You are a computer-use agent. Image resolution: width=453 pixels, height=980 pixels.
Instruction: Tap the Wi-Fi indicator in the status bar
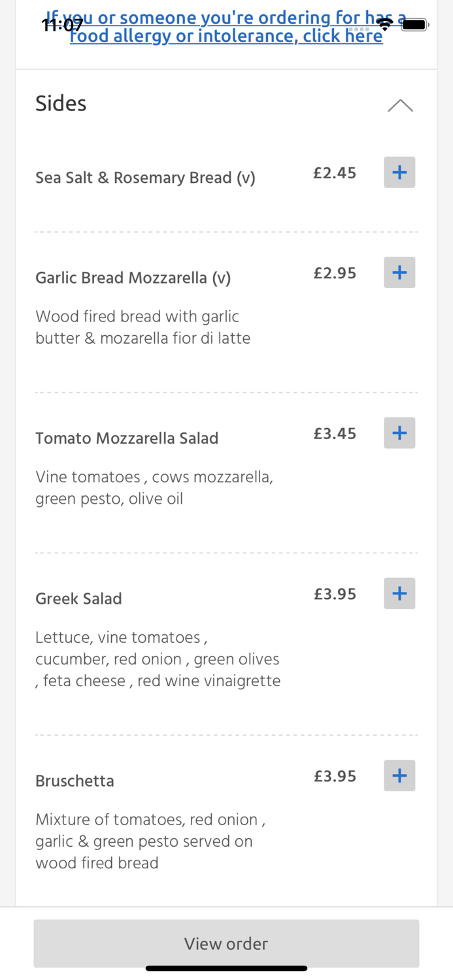[x=384, y=24]
